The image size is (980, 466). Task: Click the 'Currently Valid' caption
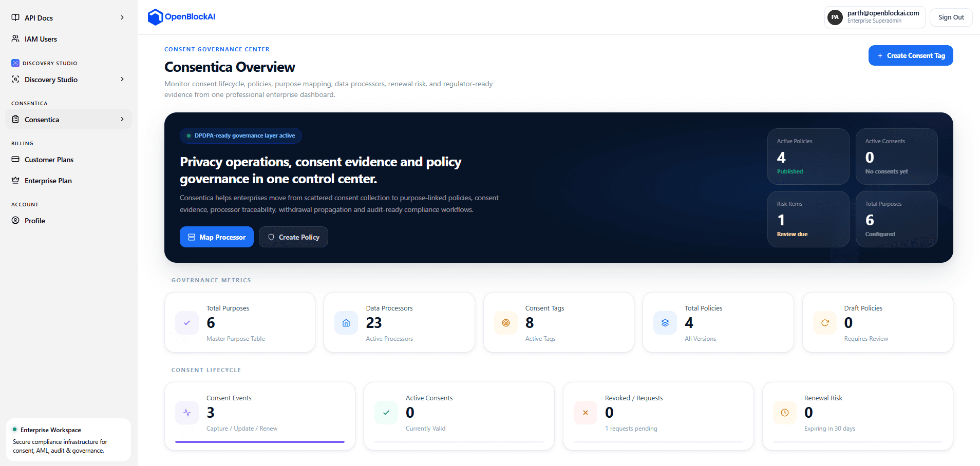click(x=426, y=429)
